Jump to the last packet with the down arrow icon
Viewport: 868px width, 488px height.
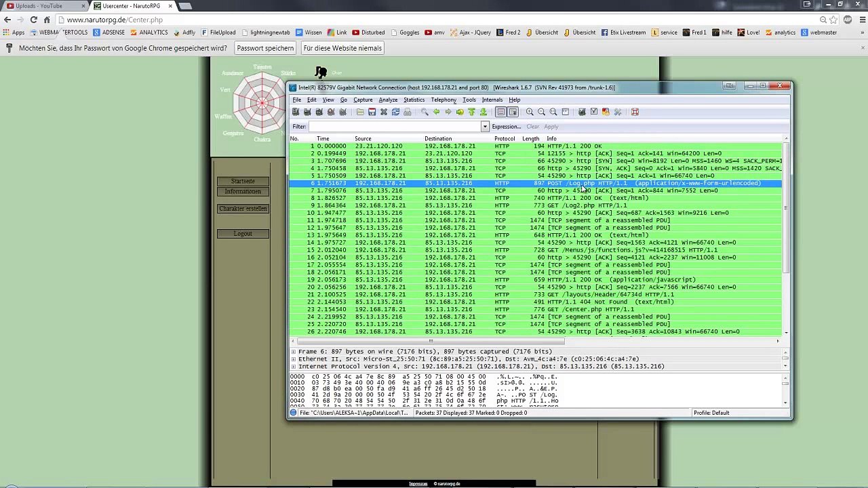point(483,112)
